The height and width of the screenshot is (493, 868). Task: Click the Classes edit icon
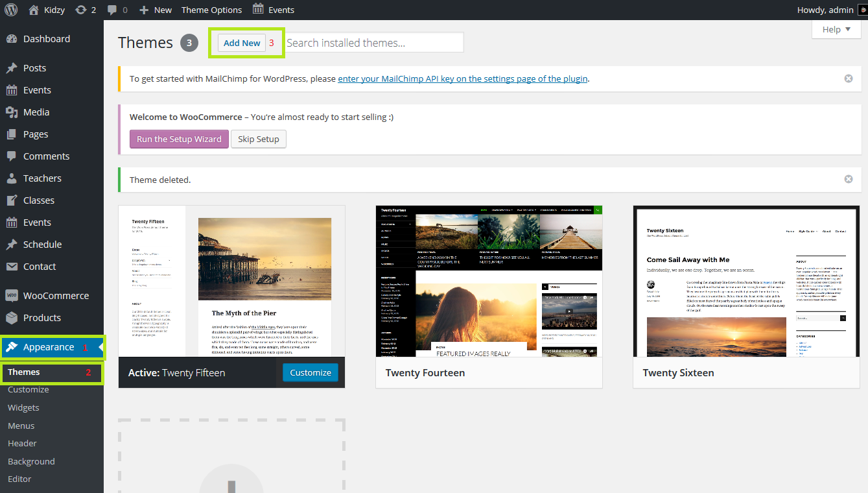12,200
